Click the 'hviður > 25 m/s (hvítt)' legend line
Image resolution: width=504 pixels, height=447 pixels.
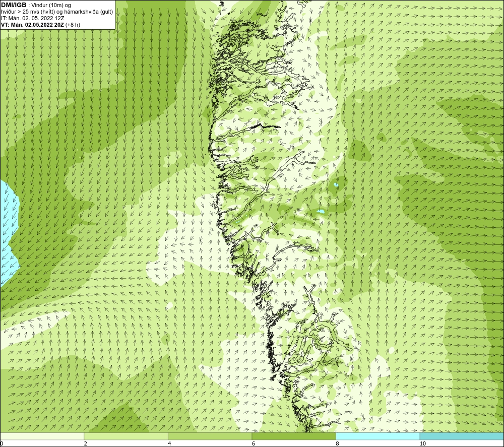[x=57, y=12]
